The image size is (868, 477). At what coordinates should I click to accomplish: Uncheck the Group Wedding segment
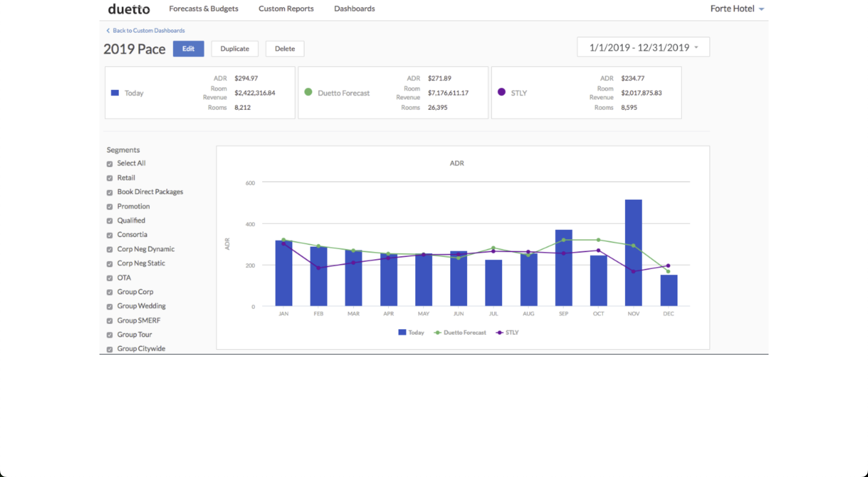[109, 307]
